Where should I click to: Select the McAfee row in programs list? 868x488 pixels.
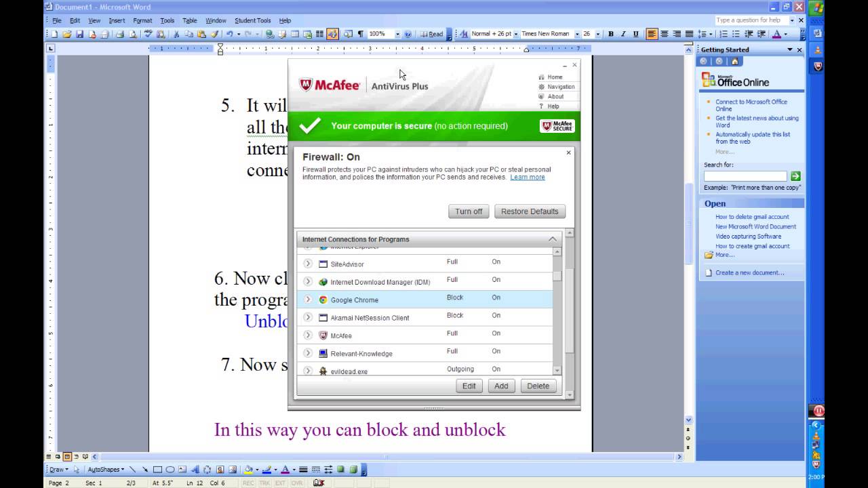tap(425, 335)
